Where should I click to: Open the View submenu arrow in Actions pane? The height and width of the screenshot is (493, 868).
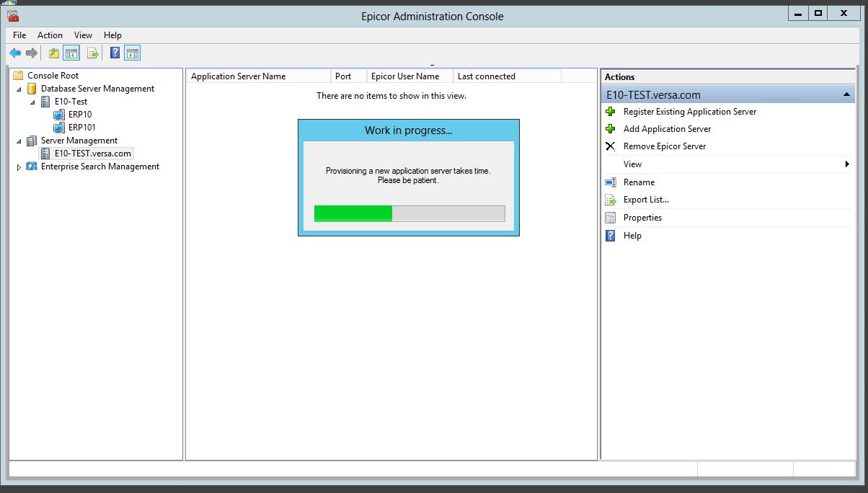click(847, 164)
